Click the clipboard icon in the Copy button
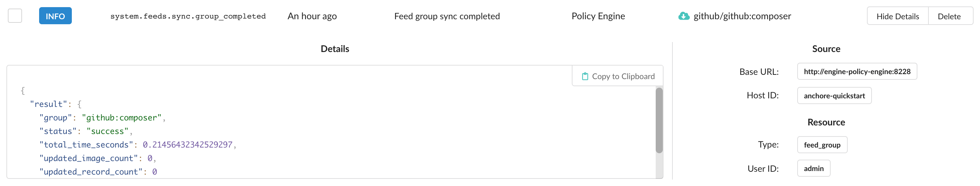The height and width of the screenshot is (186, 980). [x=585, y=76]
